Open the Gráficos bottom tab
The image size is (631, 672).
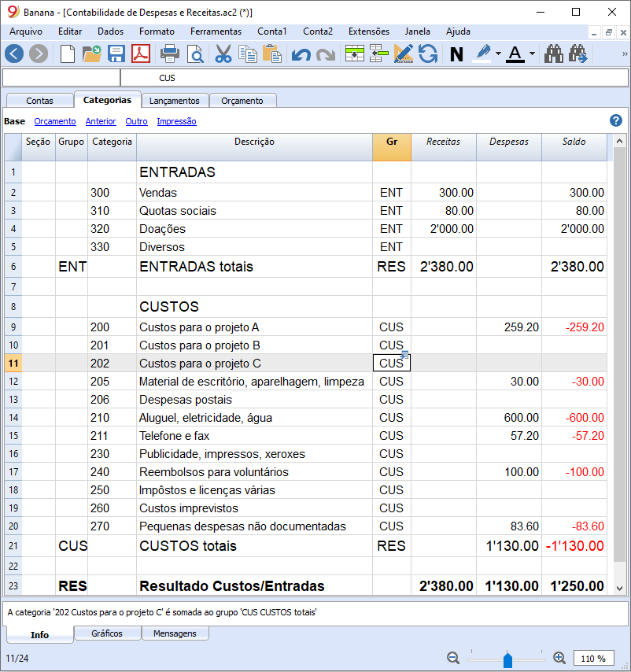[107, 633]
